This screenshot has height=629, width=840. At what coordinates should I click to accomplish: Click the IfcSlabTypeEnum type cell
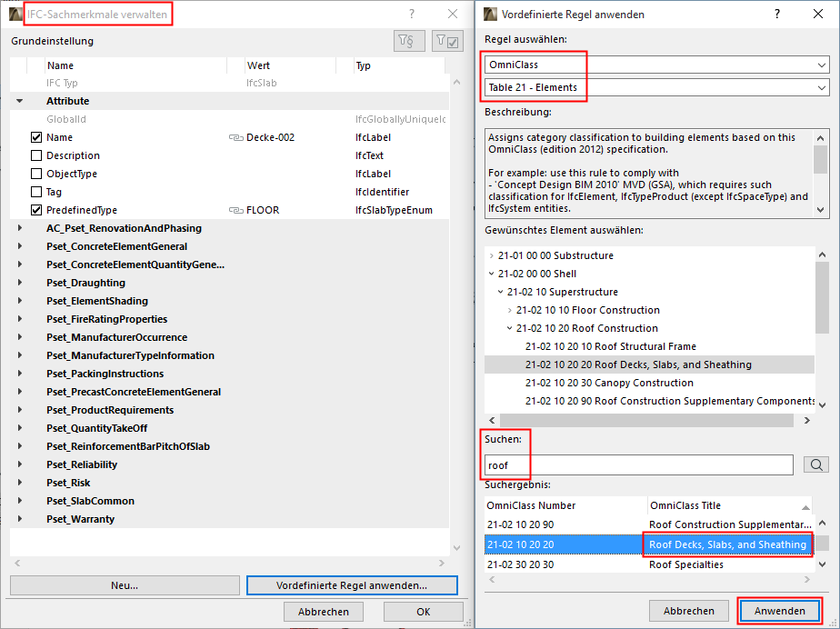(x=394, y=210)
